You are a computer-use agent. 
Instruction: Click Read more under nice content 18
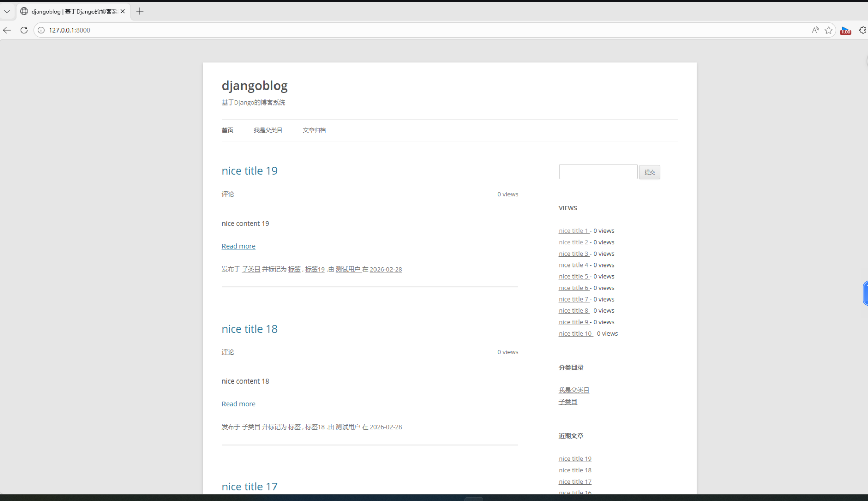click(238, 404)
